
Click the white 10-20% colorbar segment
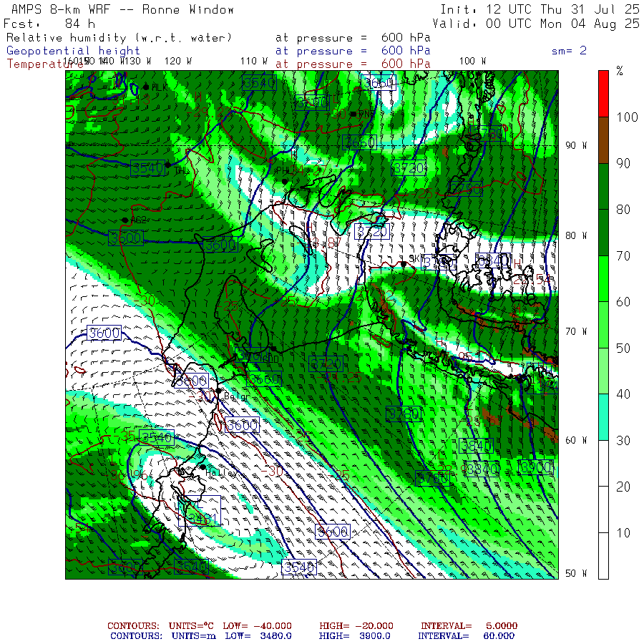(x=603, y=509)
